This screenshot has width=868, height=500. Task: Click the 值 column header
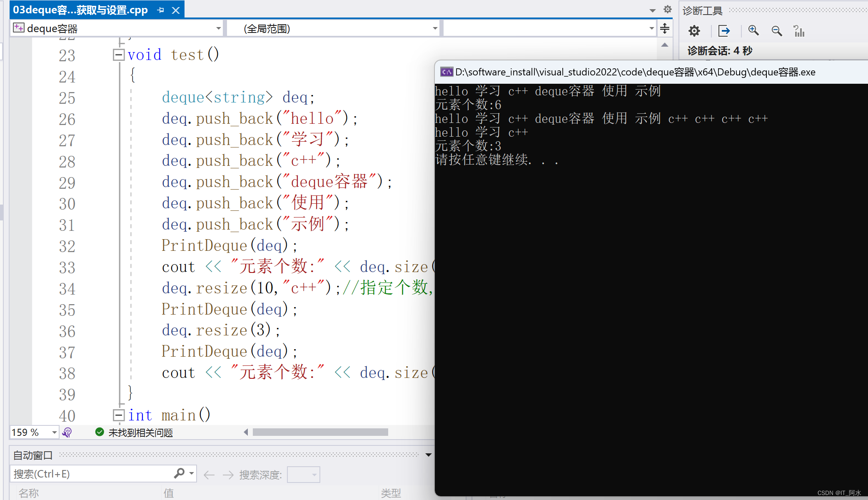168,493
